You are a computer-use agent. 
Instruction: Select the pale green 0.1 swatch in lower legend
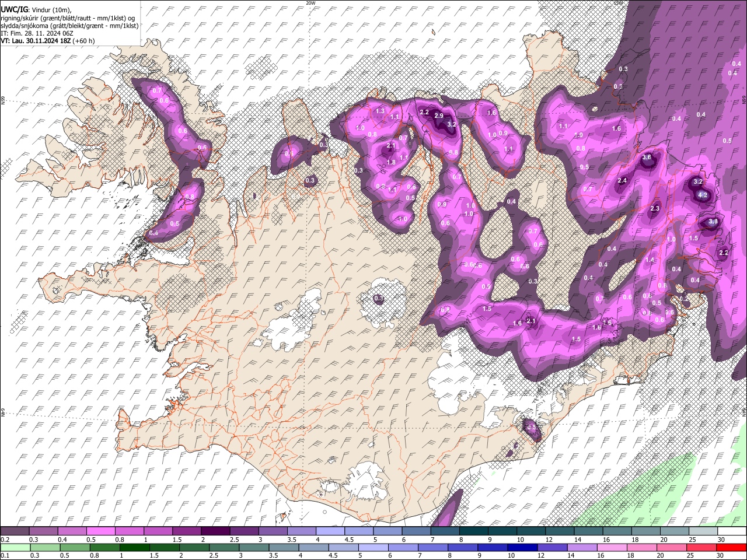tap(15, 548)
